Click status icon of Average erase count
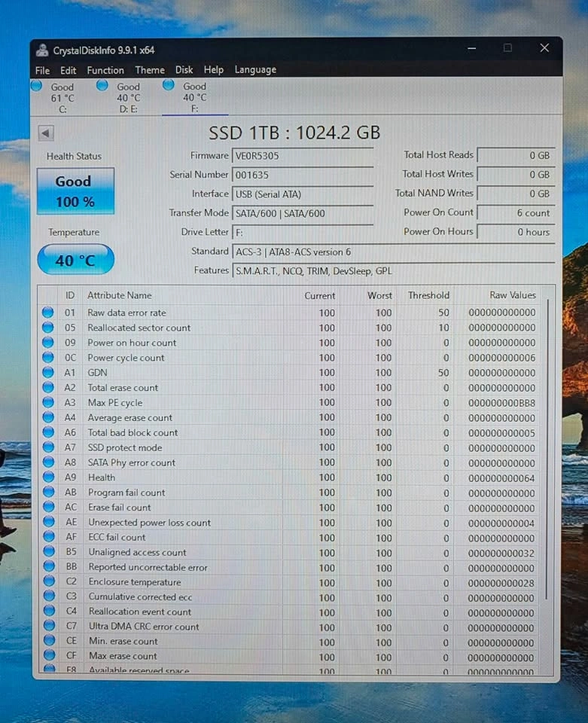The width and height of the screenshot is (588, 723). 48,417
